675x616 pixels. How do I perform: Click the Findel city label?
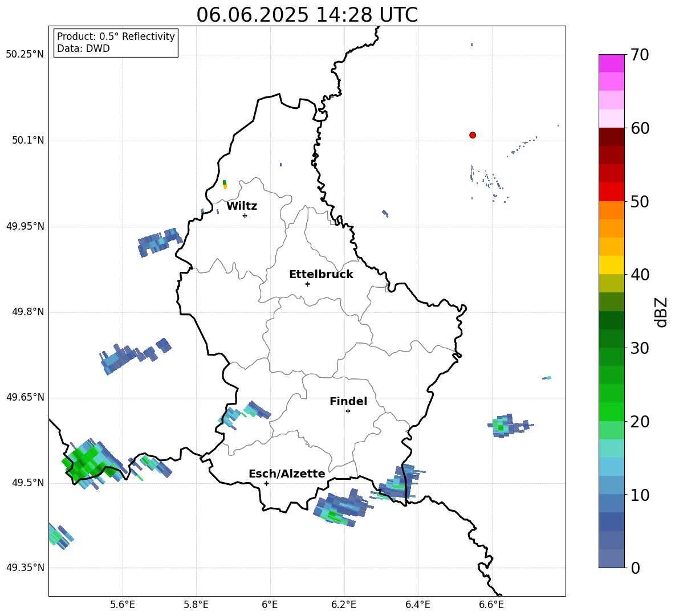[348, 401]
